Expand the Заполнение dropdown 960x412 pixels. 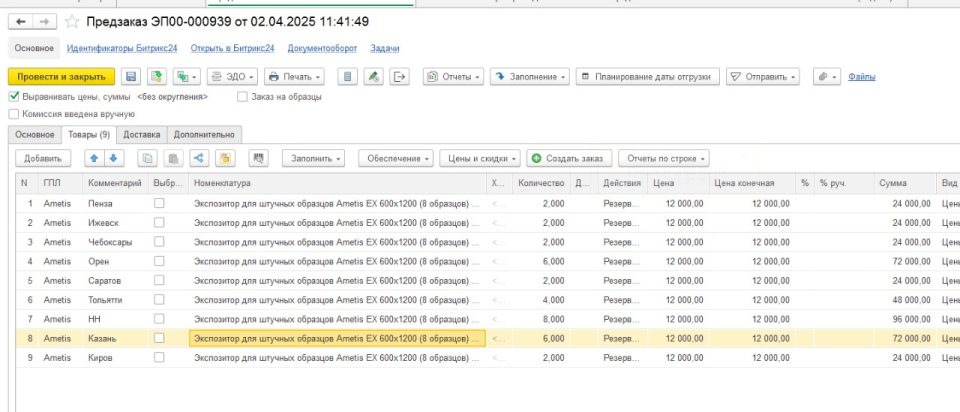[x=530, y=77]
